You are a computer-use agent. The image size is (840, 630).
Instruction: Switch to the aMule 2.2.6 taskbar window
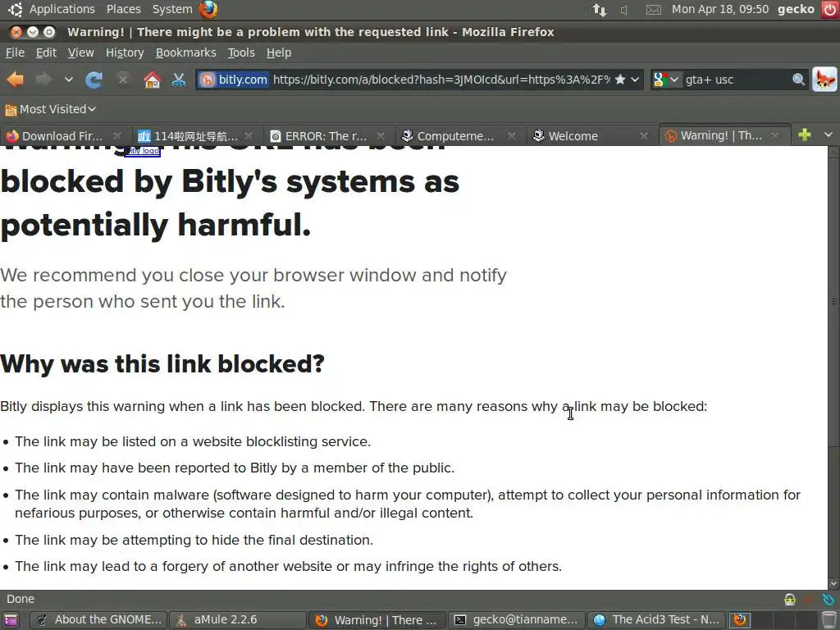point(237,620)
